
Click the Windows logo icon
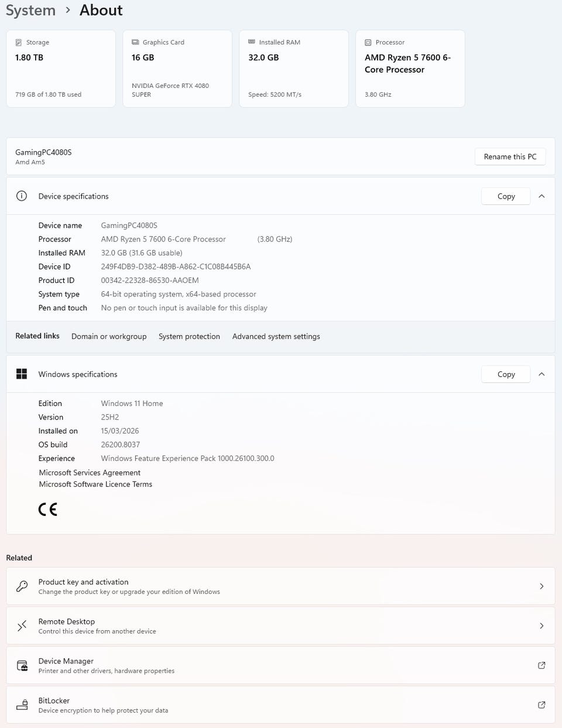click(x=22, y=374)
